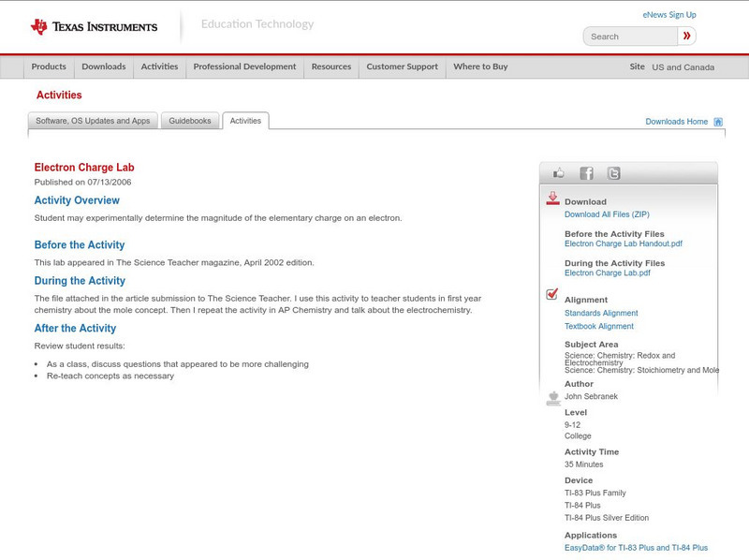Click the Texas Instruments logo
Image resolution: width=749 pixels, height=560 pixels.
tap(94, 27)
